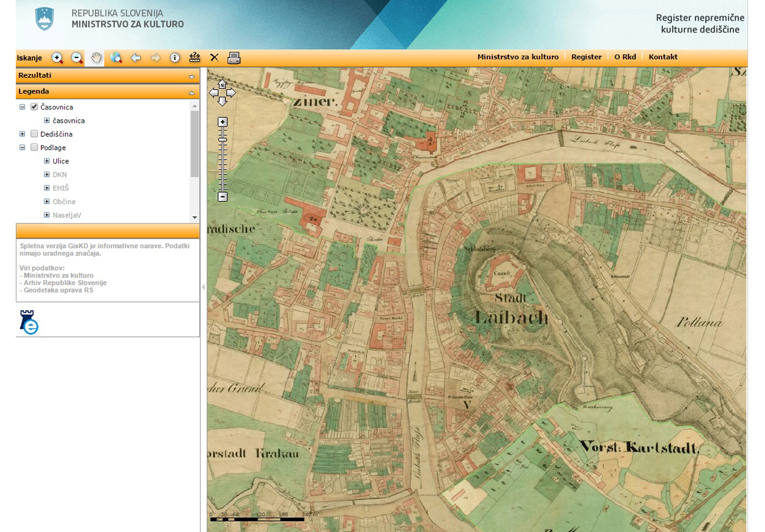Screen dimensions: 765x532
Task: Open the Register menu item
Action: click(x=586, y=57)
